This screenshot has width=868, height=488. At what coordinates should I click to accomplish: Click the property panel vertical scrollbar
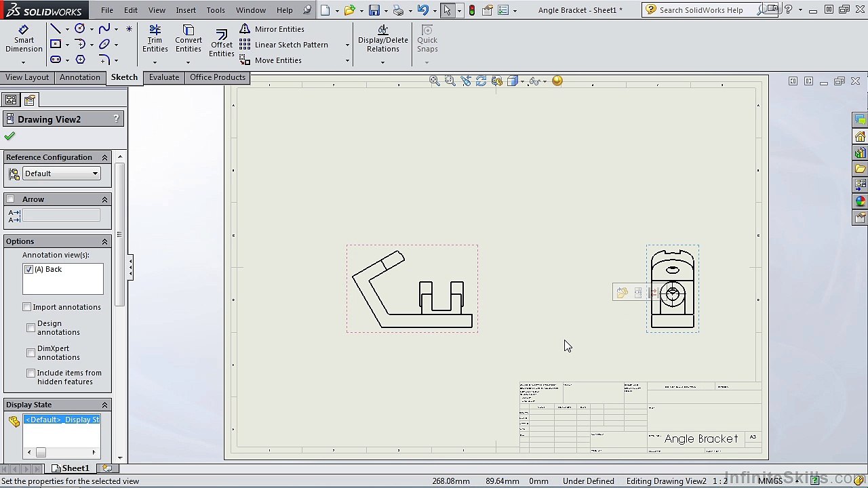120,234
